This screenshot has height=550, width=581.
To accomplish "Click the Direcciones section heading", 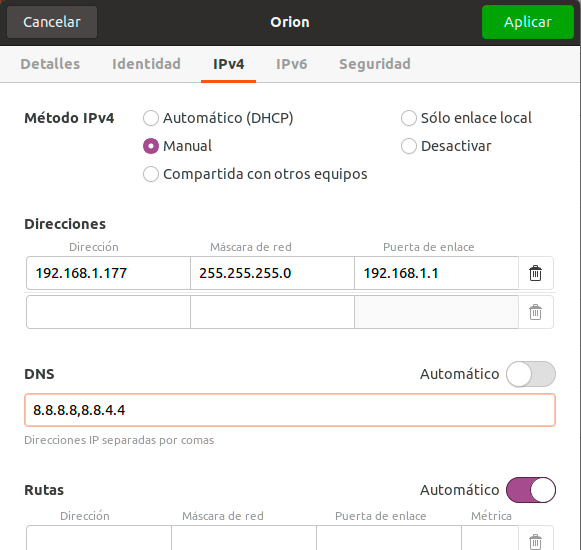I will point(65,224).
